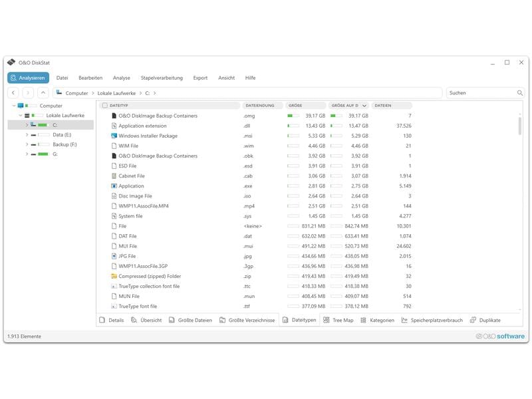Click the C: breadcrumb segment
The image size is (532, 399).
pyautogui.click(x=147, y=93)
